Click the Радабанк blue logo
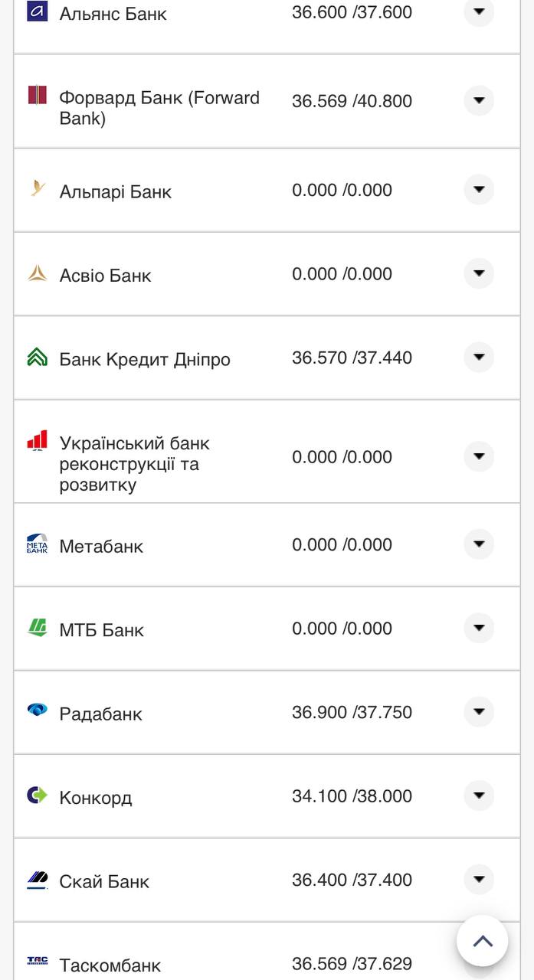534x980 pixels. click(37, 710)
